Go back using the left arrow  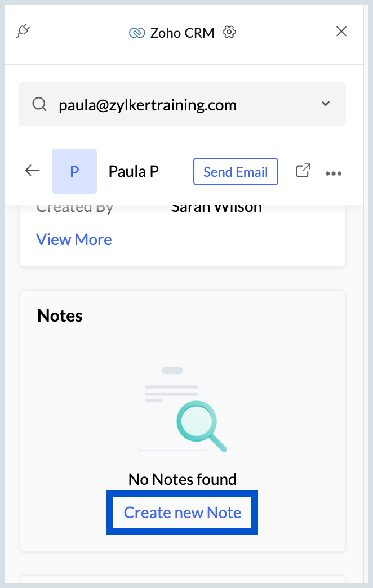pos(32,171)
